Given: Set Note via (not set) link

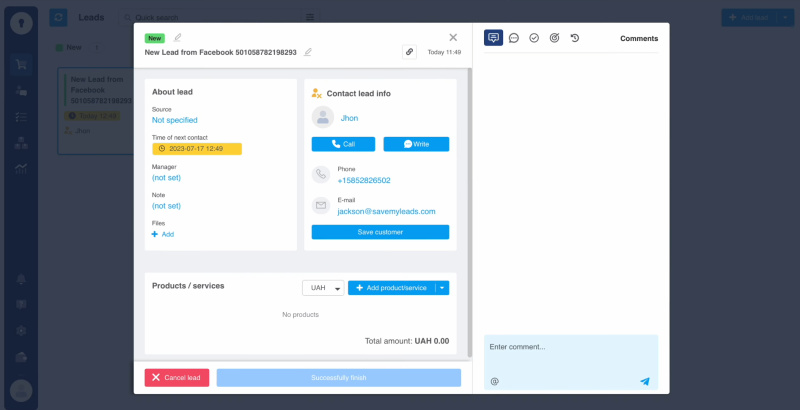Looking at the screenshot, I should [166, 206].
